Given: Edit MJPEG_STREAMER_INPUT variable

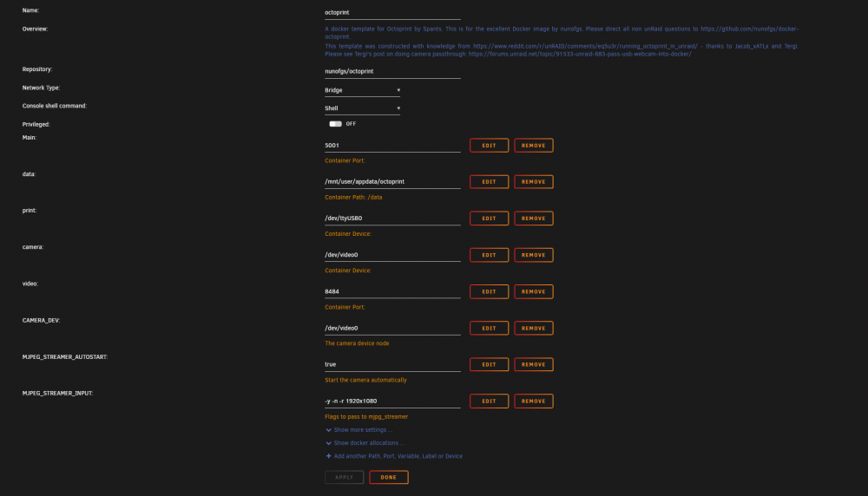Looking at the screenshot, I should point(489,401).
